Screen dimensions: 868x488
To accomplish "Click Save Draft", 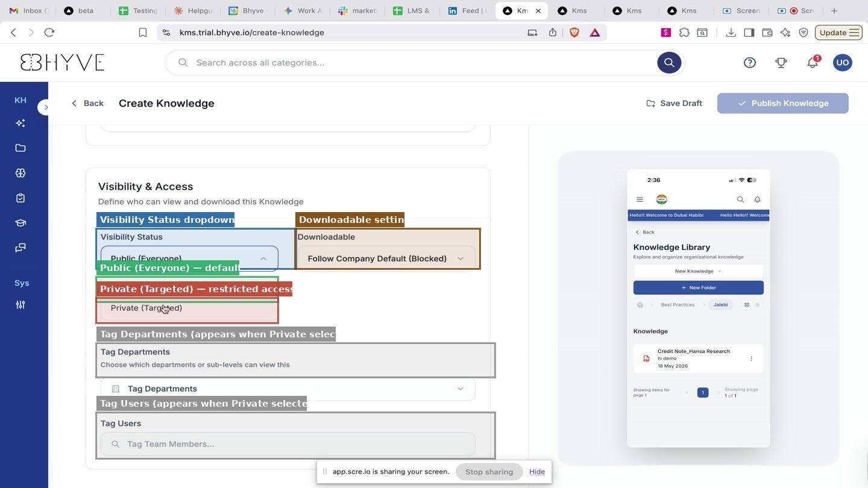I will coord(674,103).
